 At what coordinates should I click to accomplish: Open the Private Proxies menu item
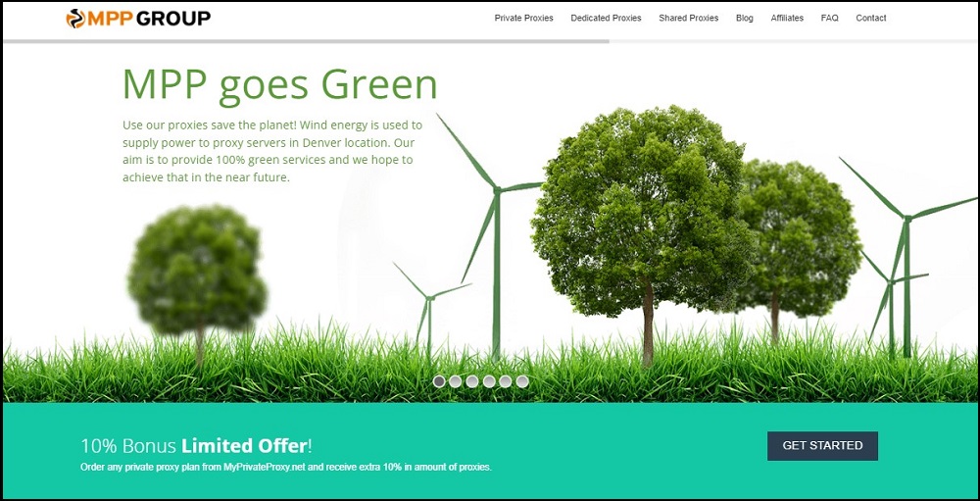(523, 19)
